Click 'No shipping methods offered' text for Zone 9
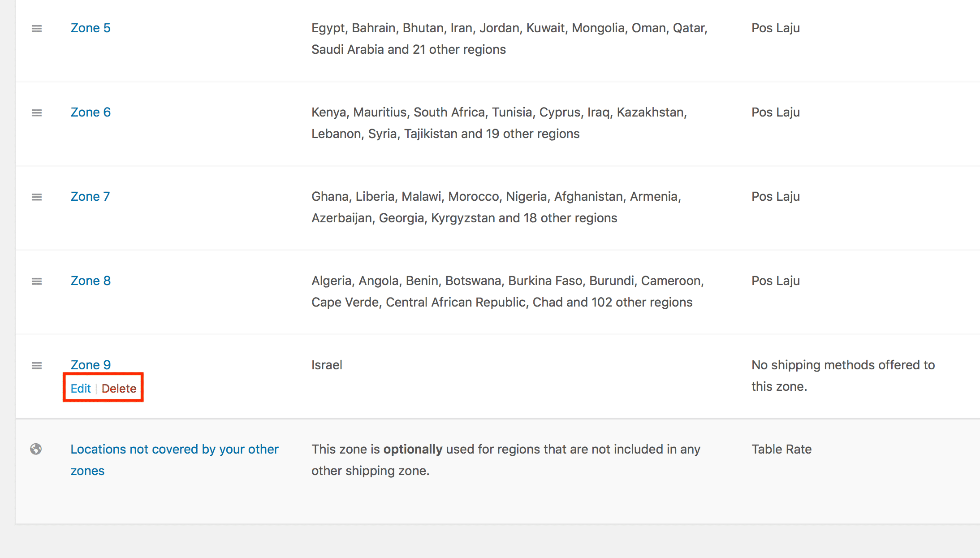This screenshot has height=558, width=980. tap(843, 376)
